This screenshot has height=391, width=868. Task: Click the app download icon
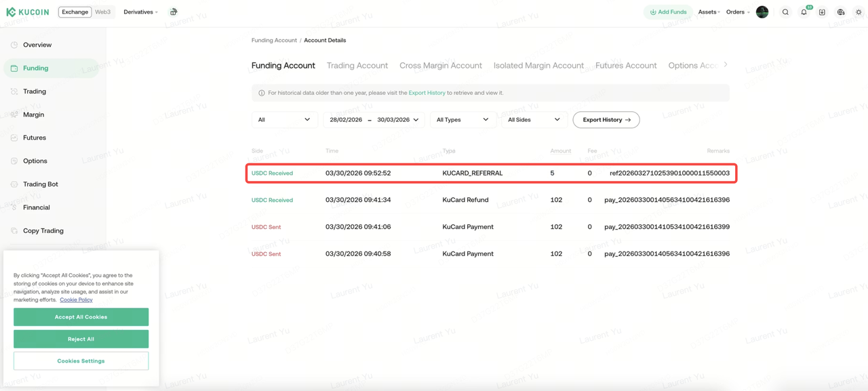[x=822, y=12]
